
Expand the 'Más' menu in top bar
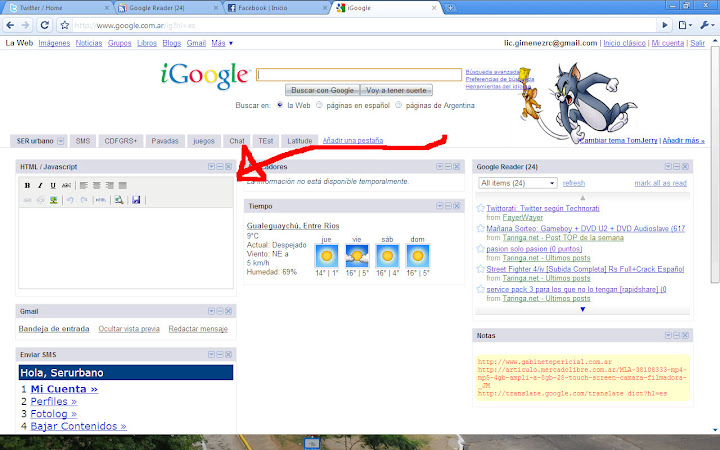222,43
